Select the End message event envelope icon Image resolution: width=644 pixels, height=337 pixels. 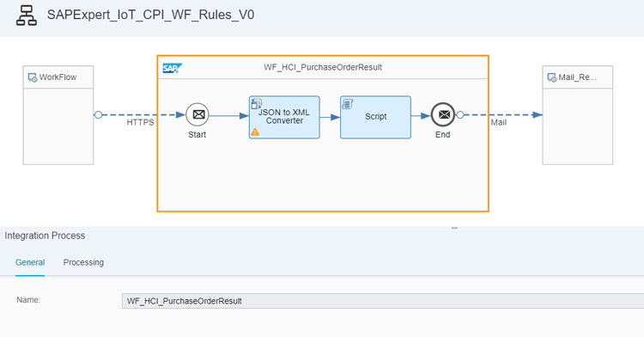click(x=443, y=114)
